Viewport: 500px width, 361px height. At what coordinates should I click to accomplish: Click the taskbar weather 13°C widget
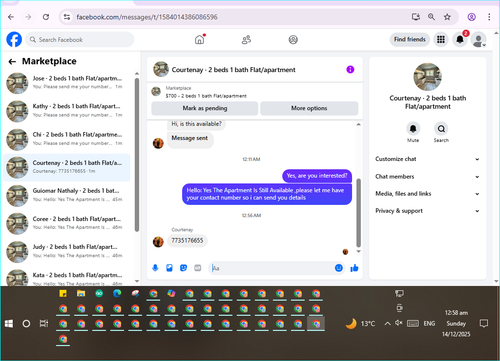click(x=360, y=324)
